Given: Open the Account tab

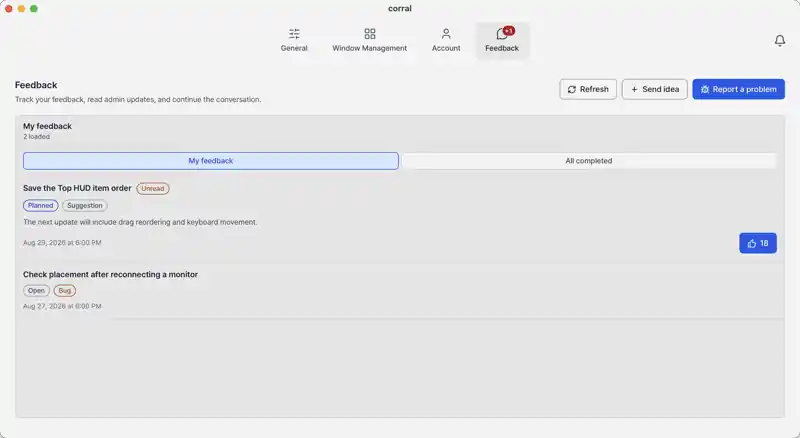Looking at the screenshot, I should [446, 41].
